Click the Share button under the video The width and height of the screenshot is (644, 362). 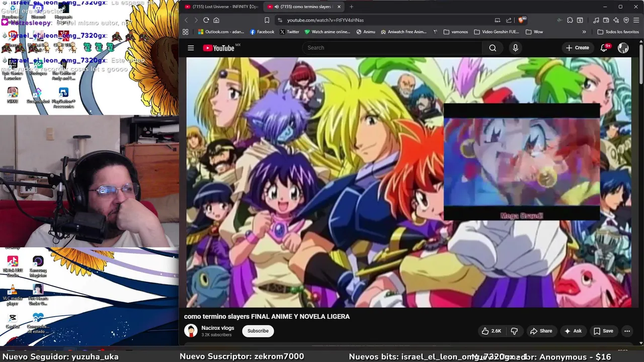point(541,331)
